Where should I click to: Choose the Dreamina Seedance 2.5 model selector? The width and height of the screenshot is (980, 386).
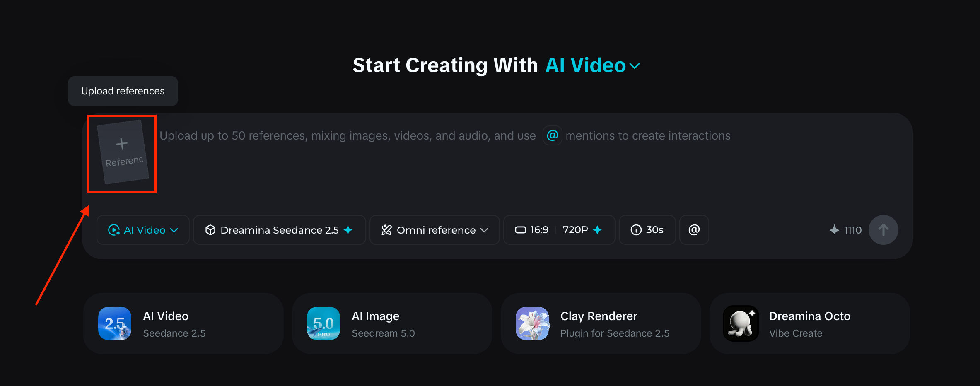click(279, 230)
